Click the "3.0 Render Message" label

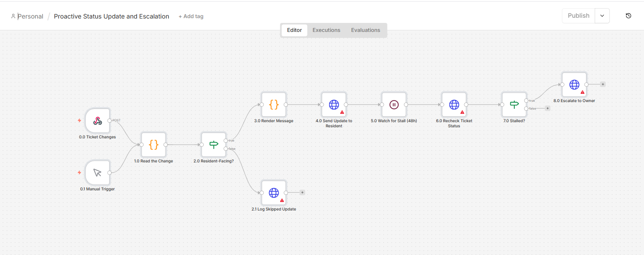tap(274, 121)
